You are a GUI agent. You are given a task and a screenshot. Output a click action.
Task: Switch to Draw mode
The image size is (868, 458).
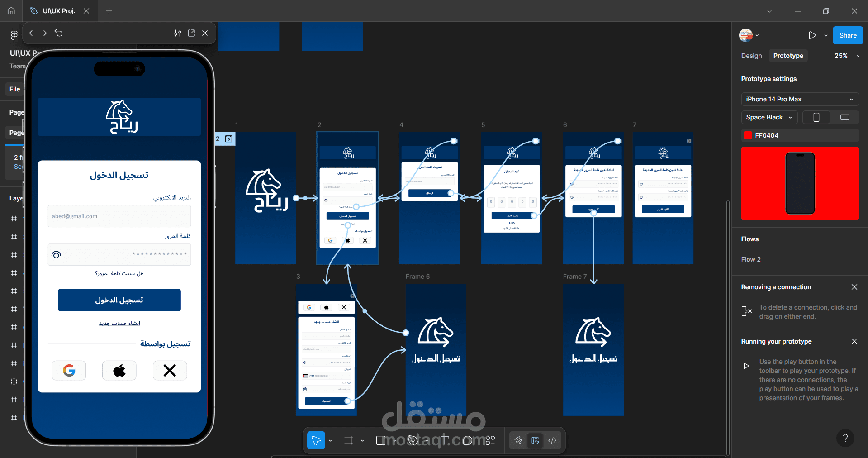tap(518, 440)
